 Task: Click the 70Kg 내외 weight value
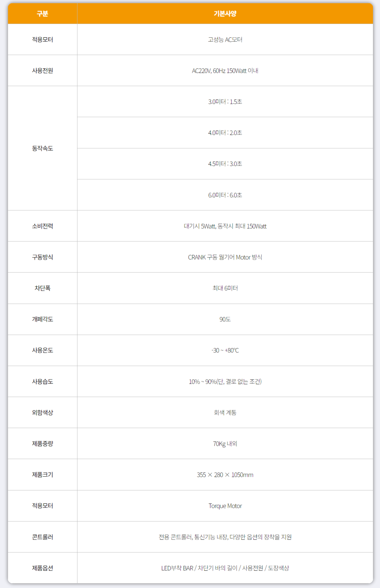(x=225, y=444)
